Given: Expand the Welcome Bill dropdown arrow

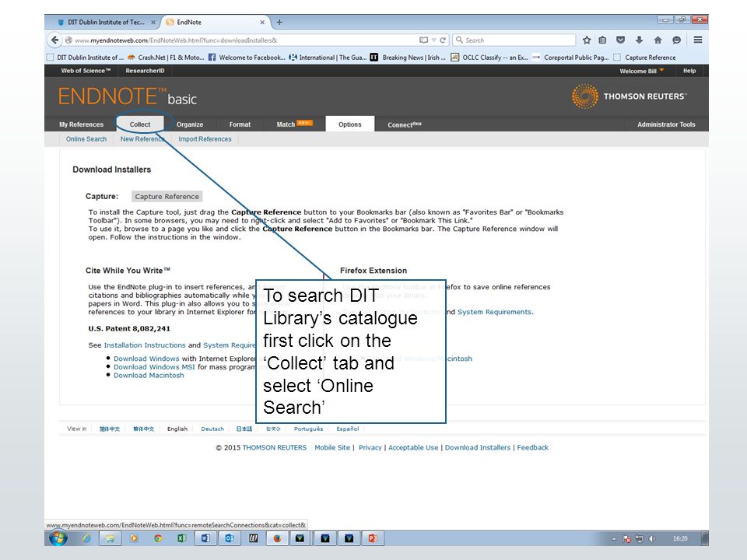Looking at the screenshot, I should 661,70.
